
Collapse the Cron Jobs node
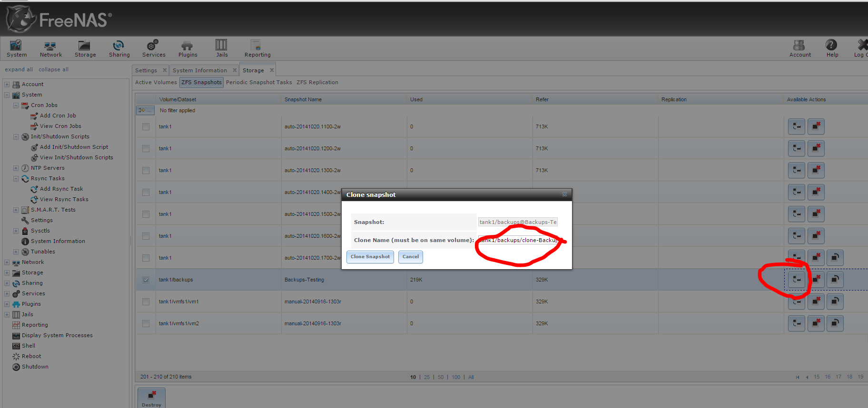16,106
